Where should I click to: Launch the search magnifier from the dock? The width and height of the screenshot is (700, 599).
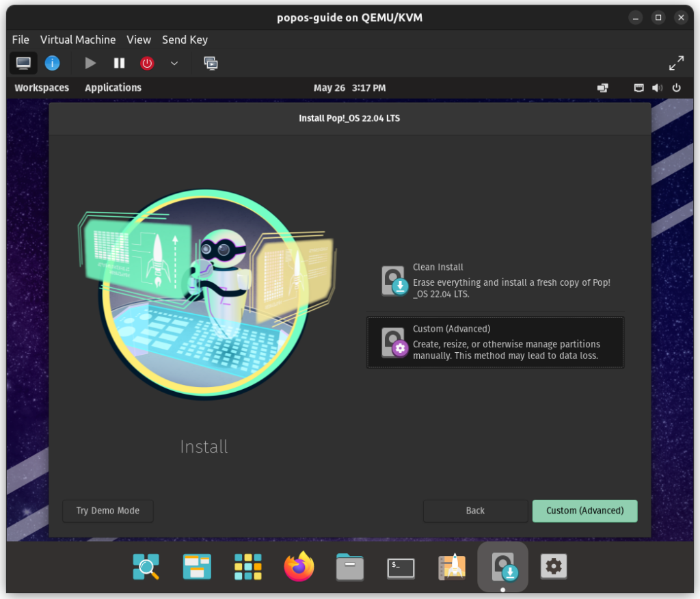(x=146, y=566)
